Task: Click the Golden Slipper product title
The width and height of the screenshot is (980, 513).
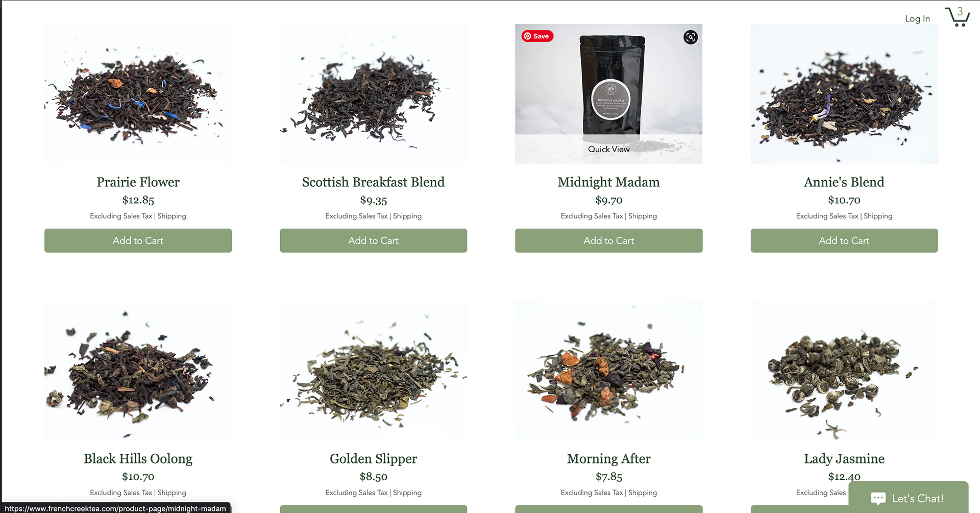Action: 373,459
